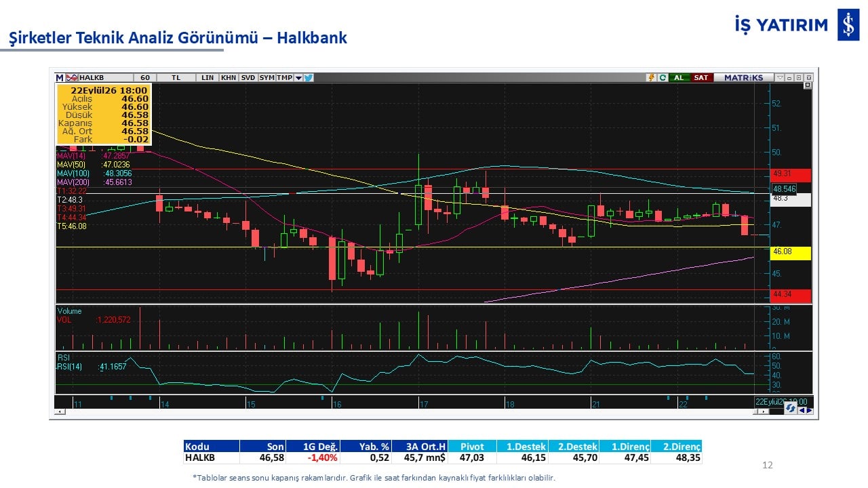Select the TMP toolbar item
The width and height of the screenshot is (868, 488).
[x=285, y=77]
